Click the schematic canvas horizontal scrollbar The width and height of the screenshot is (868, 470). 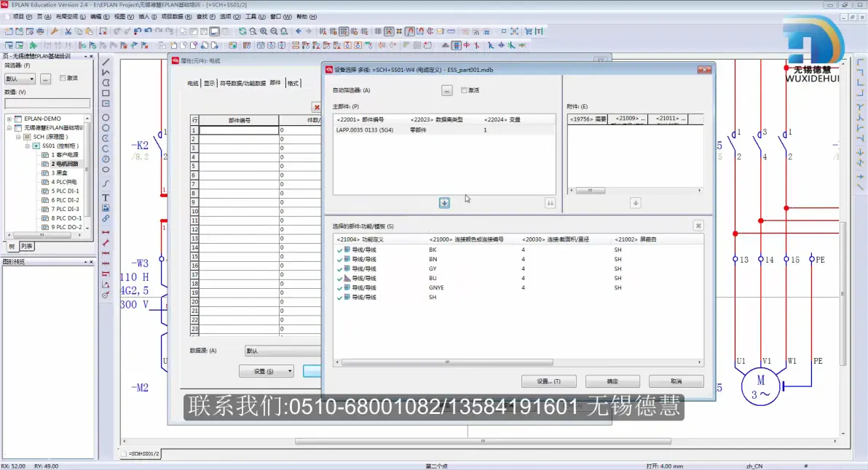(483, 441)
